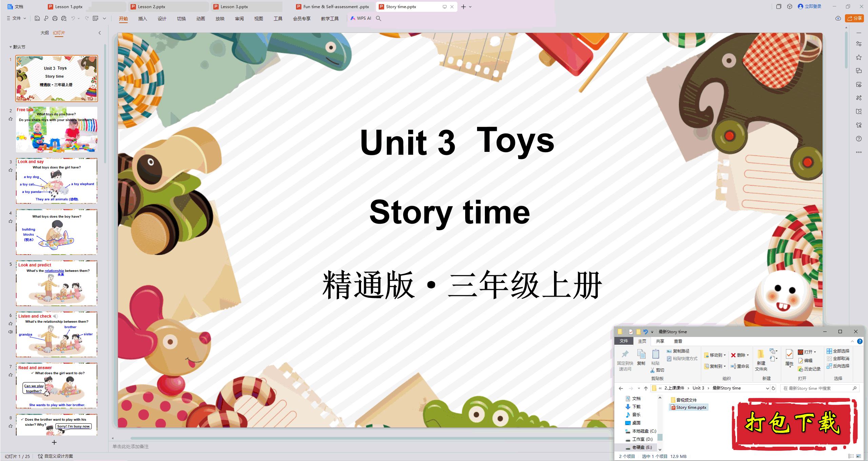Click the search magnifier next to WPS AI

[x=379, y=18]
